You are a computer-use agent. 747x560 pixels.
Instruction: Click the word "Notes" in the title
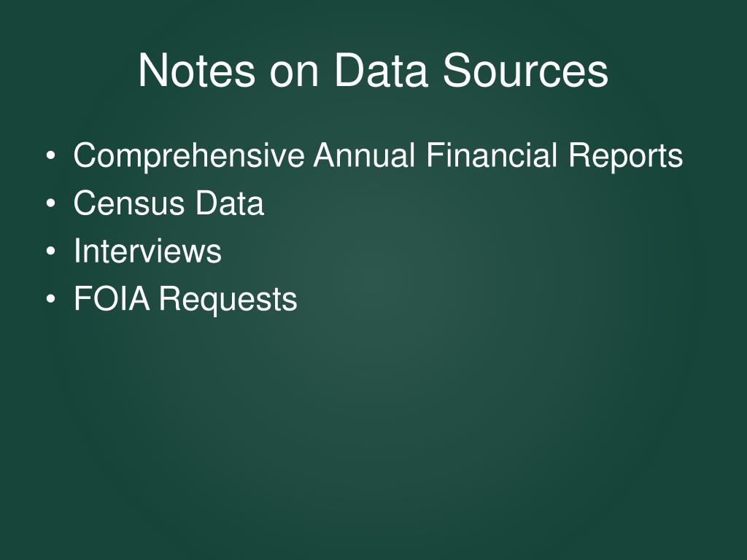tap(196, 71)
